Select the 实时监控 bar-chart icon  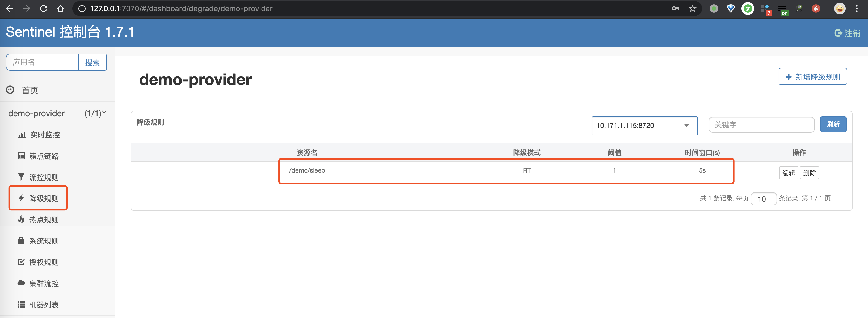(22, 135)
